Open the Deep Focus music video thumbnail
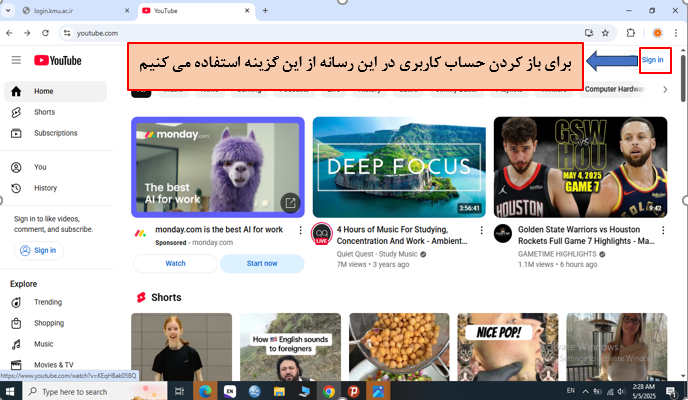The height and width of the screenshot is (400, 688). [398, 167]
